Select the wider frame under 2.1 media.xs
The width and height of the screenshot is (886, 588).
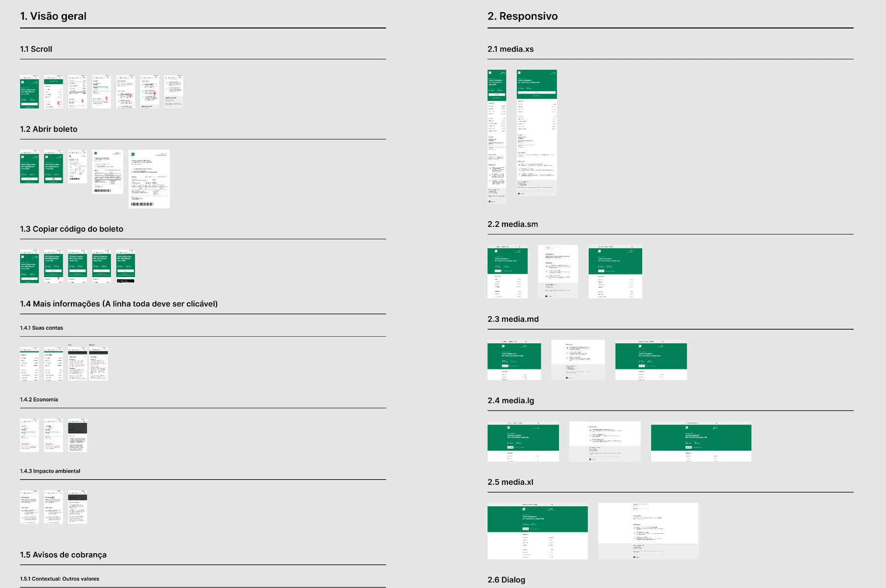point(537,133)
